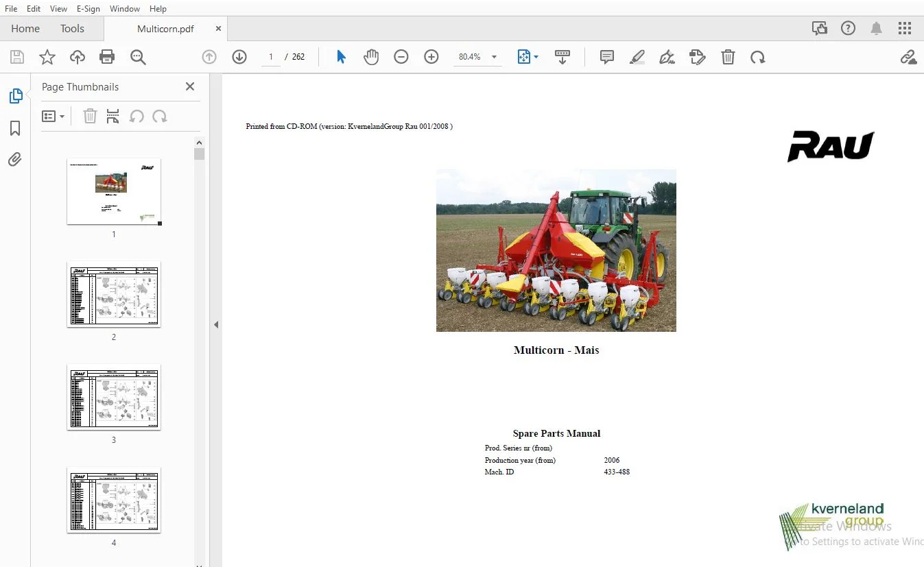
Task: Click the 'Spare Parts Manual' heading
Action: click(556, 433)
